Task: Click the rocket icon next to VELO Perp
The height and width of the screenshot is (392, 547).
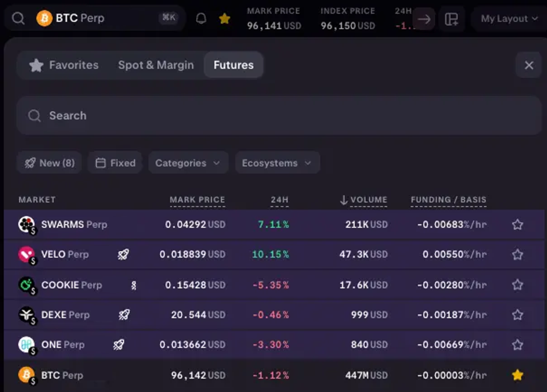Action: coord(123,254)
